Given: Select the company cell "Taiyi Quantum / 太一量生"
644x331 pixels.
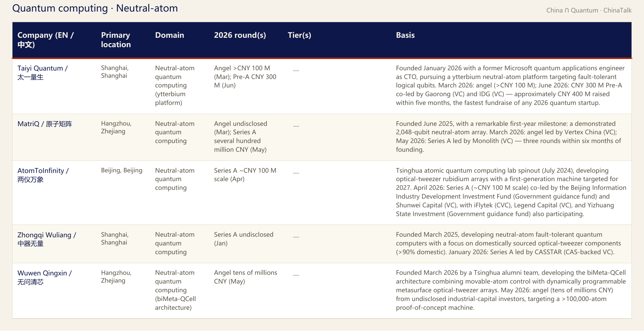Looking at the screenshot, I should click(42, 72).
